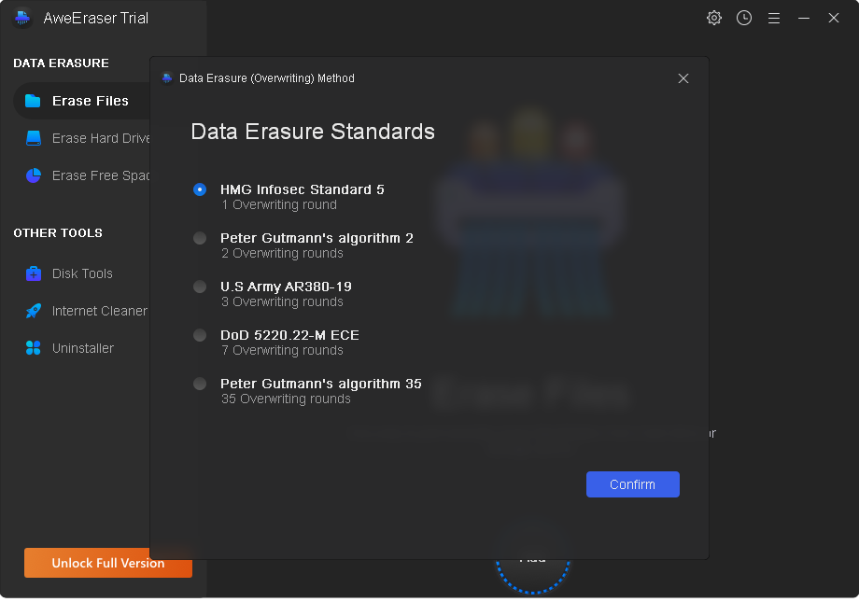Click the '35 Overwriting rounds' text
The image size is (859, 616).
click(x=286, y=399)
